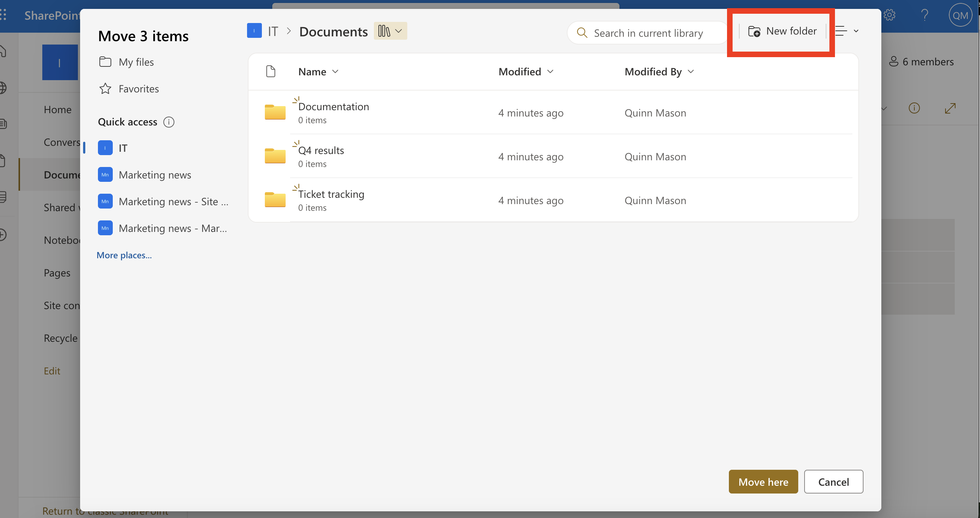Screen dimensions: 980x518
Task: Click Q4 results folder icon
Action: point(275,156)
